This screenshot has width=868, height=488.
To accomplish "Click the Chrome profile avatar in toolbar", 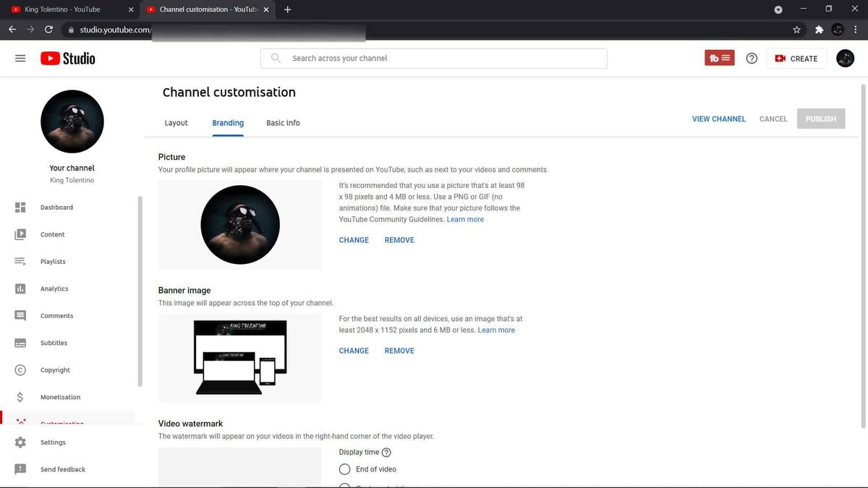I will (838, 30).
